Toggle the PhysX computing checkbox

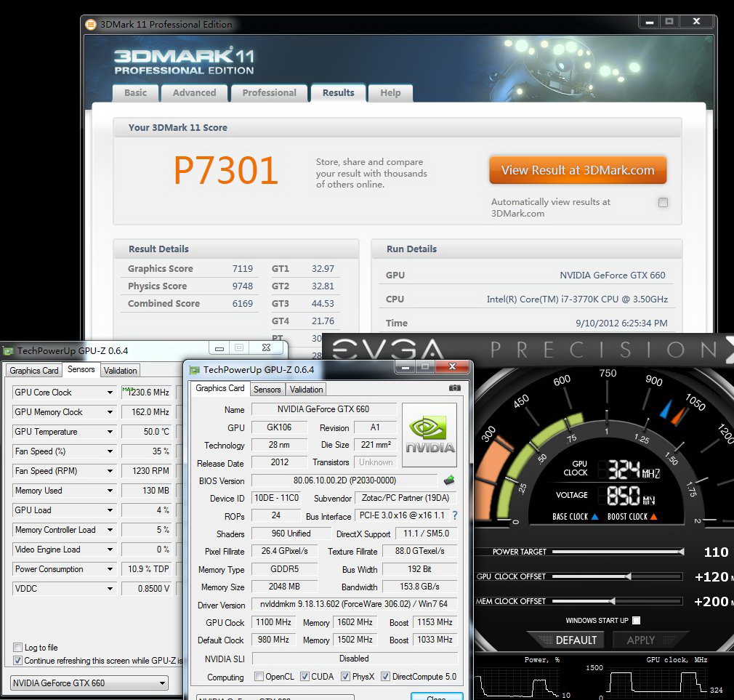click(x=345, y=676)
